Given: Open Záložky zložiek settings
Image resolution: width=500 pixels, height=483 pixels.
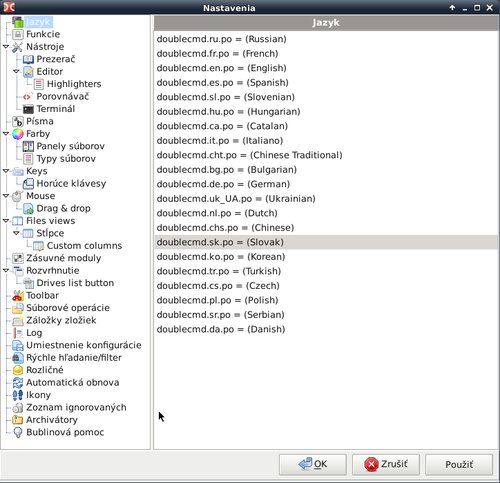Looking at the screenshot, I should [61, 320].
